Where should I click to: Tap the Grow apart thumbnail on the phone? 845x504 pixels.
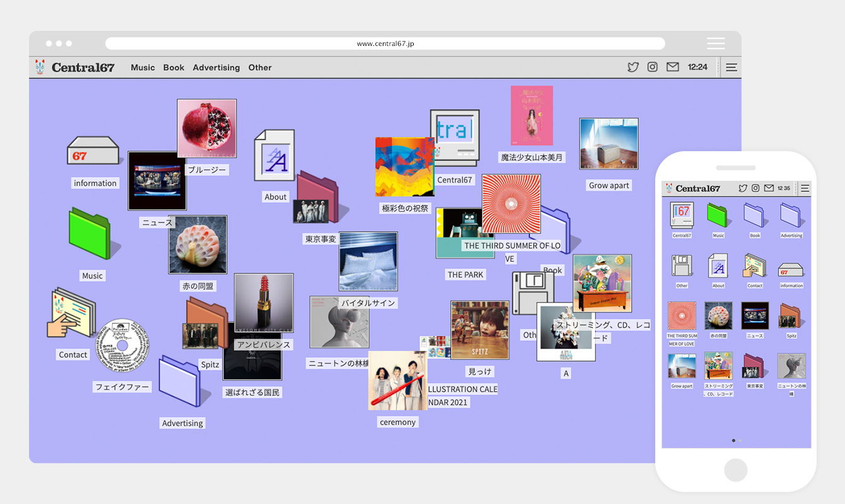pyautogui.click(x=682, y=366)
